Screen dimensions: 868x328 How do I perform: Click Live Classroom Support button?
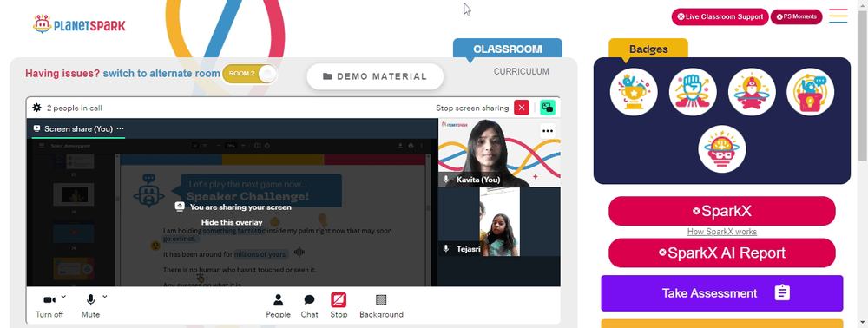click(720, 16)
